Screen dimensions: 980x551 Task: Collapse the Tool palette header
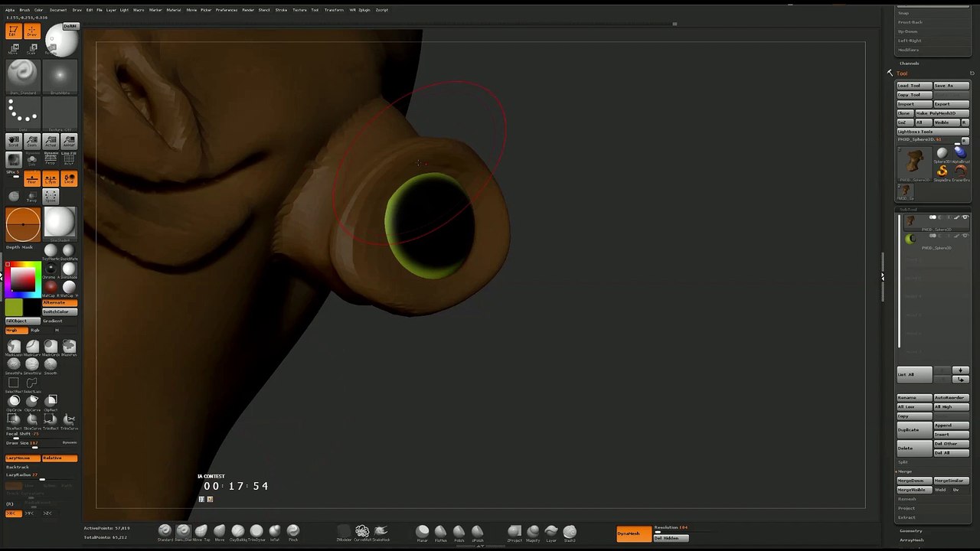coord(902,73)
